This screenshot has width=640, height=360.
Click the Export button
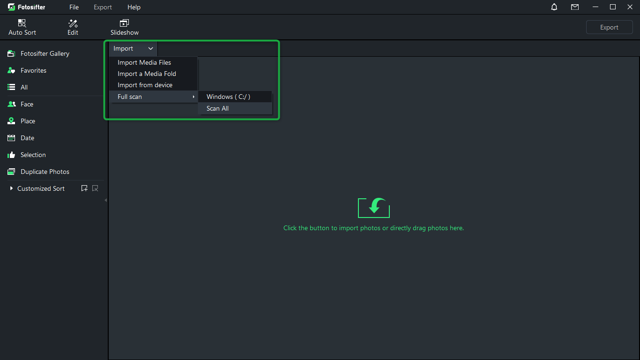[x=609, y=27]
